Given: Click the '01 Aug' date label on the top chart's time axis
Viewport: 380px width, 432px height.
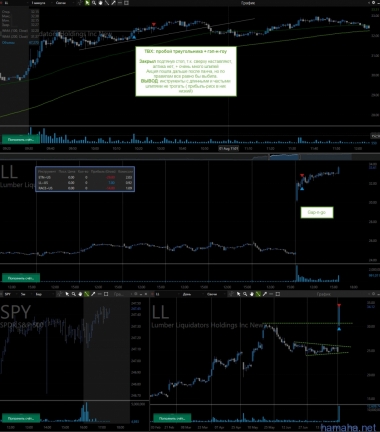Looking at the screenshot, I should pyautogui.click(x=228, y=148).
